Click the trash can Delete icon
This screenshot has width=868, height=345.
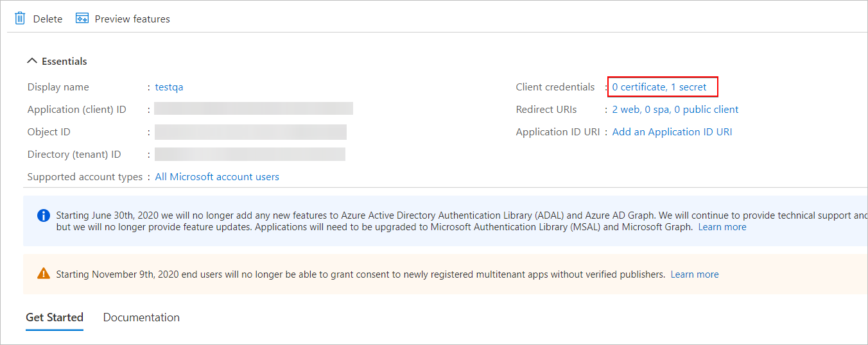pos(20,19)
